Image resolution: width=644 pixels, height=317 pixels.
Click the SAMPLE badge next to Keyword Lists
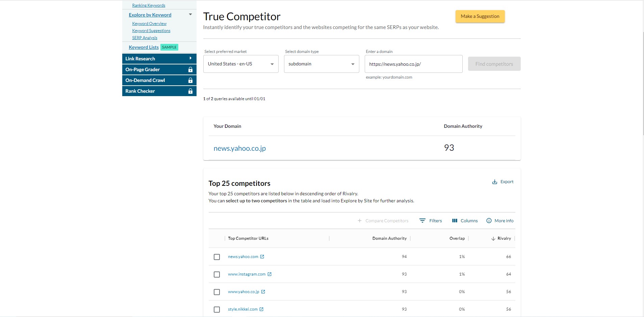[x=169, y=47]
